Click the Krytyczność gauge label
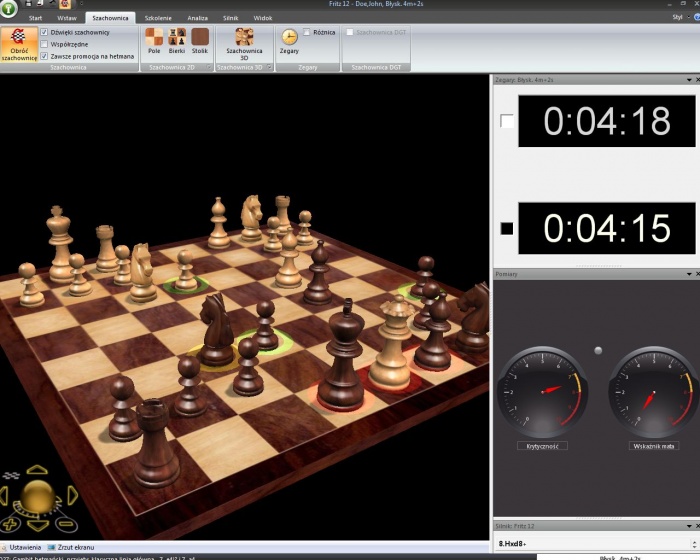The height and width of the screenshot is (560, 700). tap(542, 446)
